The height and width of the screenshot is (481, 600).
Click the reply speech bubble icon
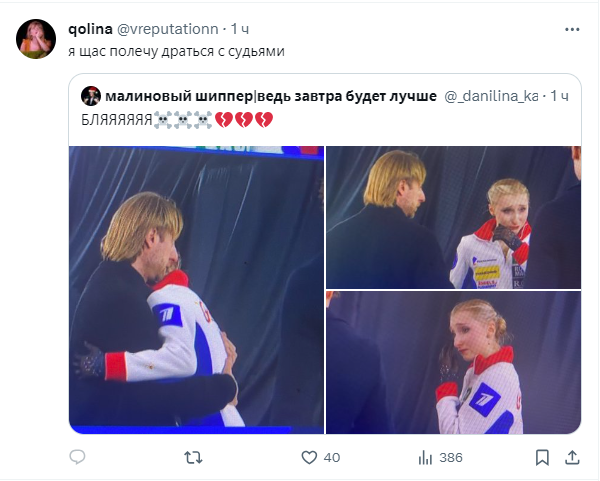(x=78, y=457)
